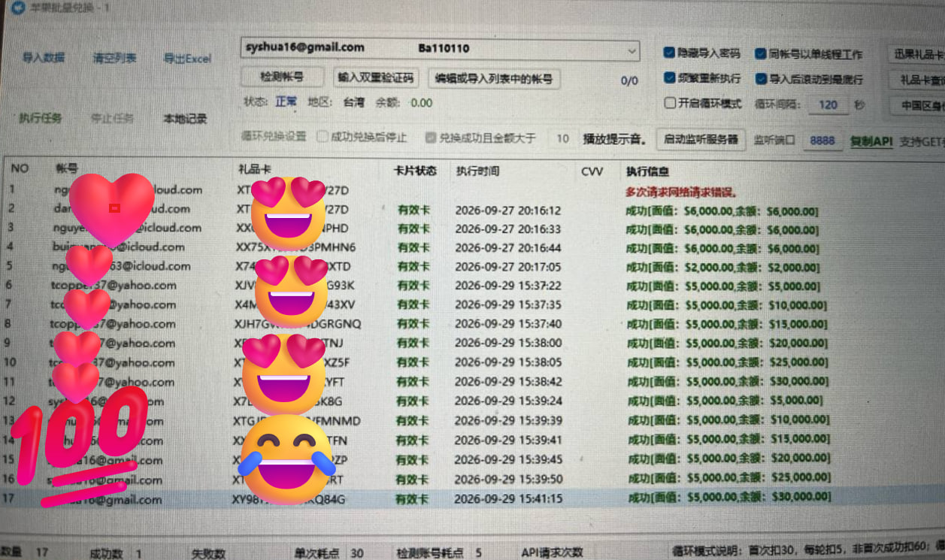The image size is (945, 560).
Task: Select time cell 2026-09-29 15:38:00
Action: click(x=507, y=343)
